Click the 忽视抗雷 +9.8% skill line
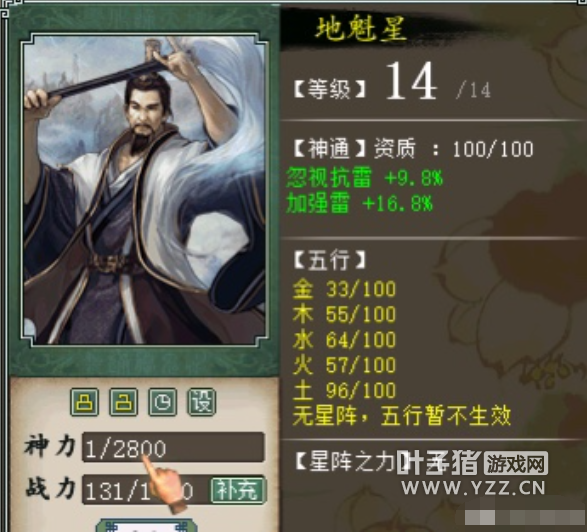The image size is (587, 532). click(x=364, y=177)
